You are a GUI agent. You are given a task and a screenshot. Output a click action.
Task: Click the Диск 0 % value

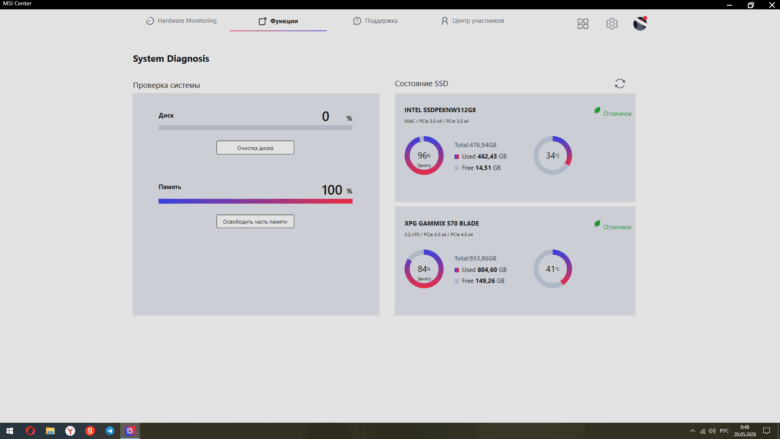point(337,116)
